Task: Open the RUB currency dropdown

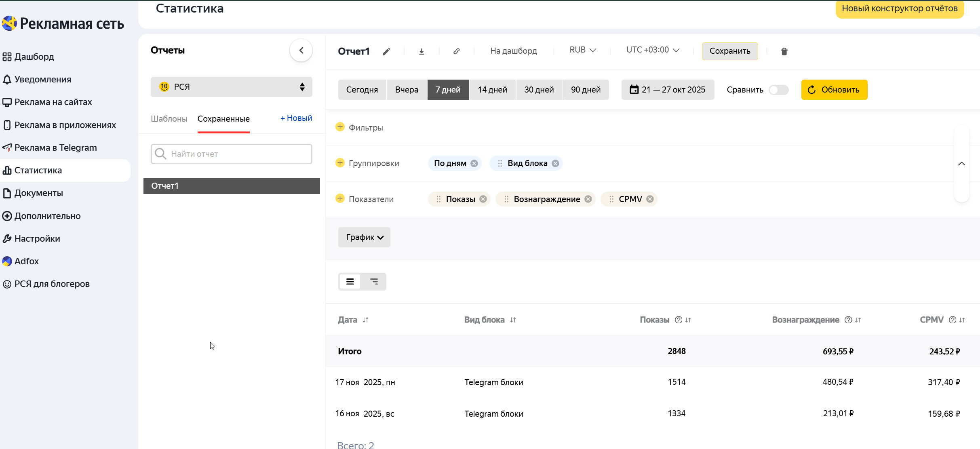Action: pyautogui.click(x=583, y=50)
